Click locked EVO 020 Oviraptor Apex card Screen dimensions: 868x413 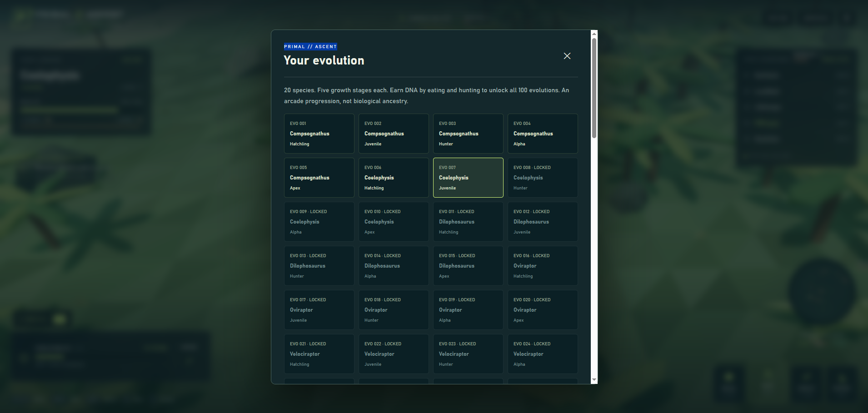pos(543,310)
